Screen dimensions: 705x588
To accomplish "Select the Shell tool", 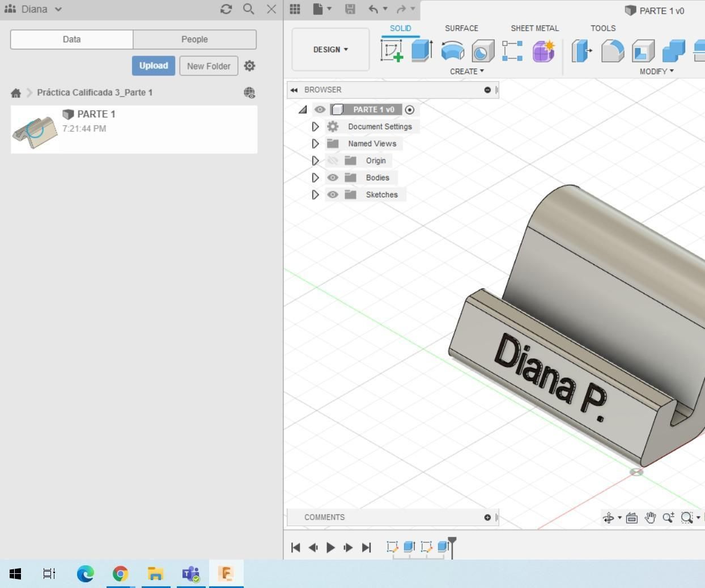I will 643,50.
